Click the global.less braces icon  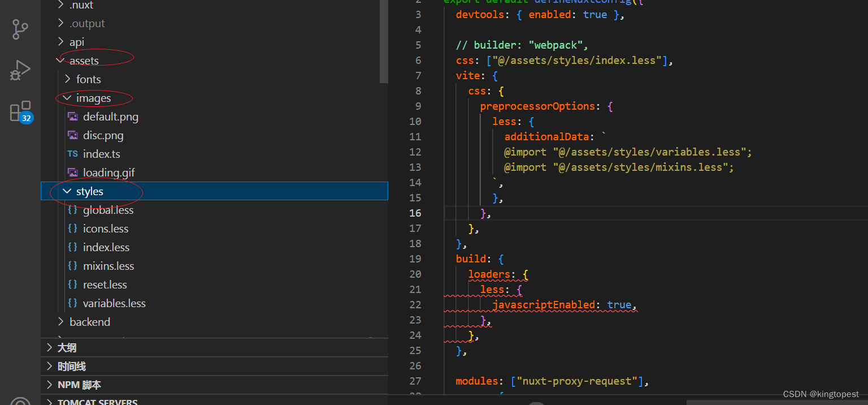pyautogui.click(x=72, y=210)
